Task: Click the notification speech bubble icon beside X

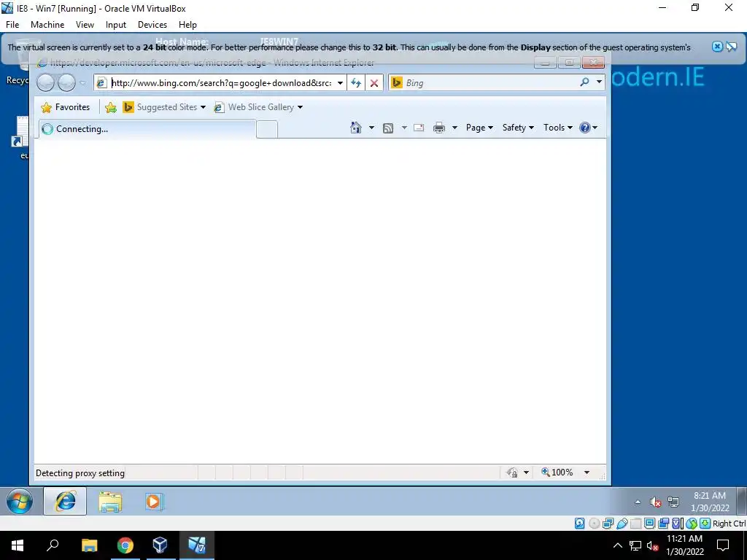Action: [x=731, y=46]
